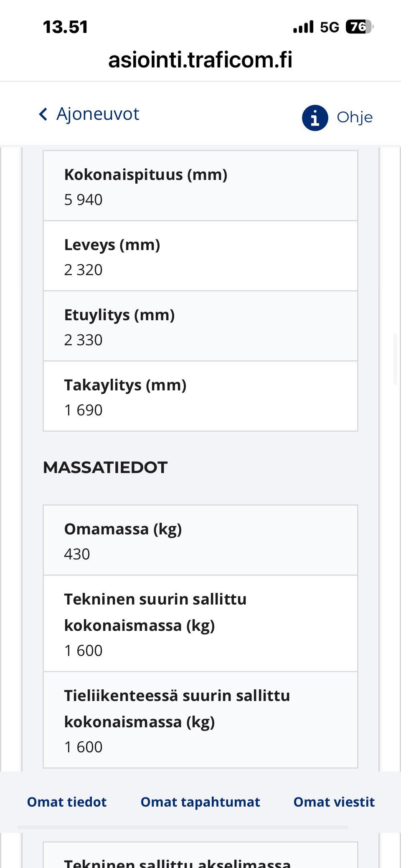Viewport: 401px width, 868px height.
Task: Open the Ohje info icon
Action: [x=315, y=118]
